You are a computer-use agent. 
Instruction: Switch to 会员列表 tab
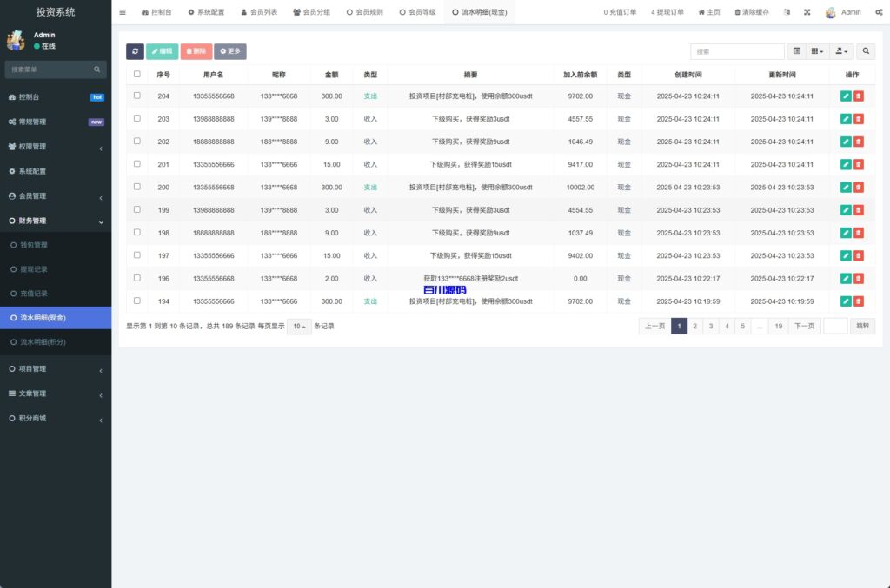point(259,12)
